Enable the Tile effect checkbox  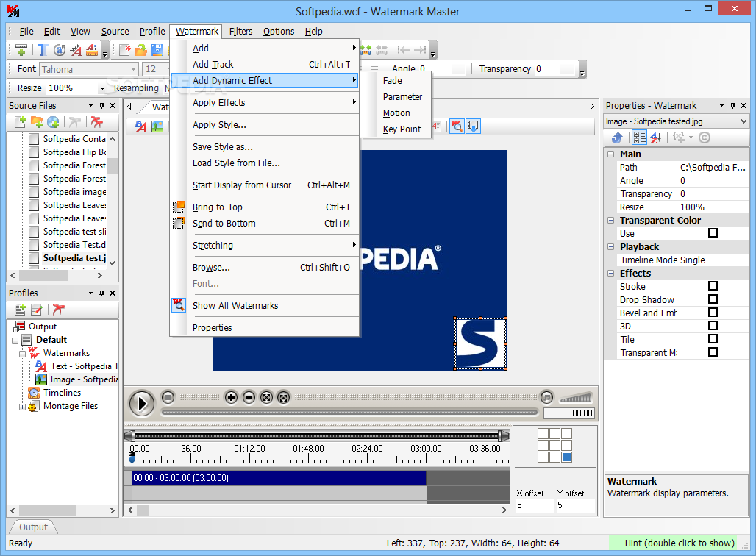click(x=713, y=339)
